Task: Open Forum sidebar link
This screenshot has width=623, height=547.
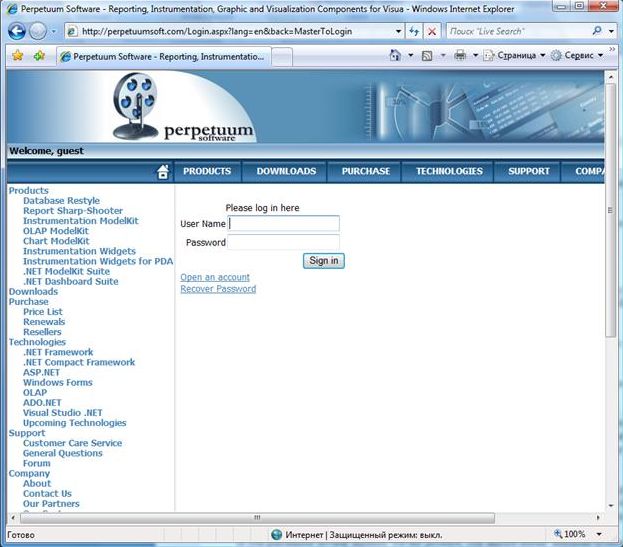Action: [37, 464]
